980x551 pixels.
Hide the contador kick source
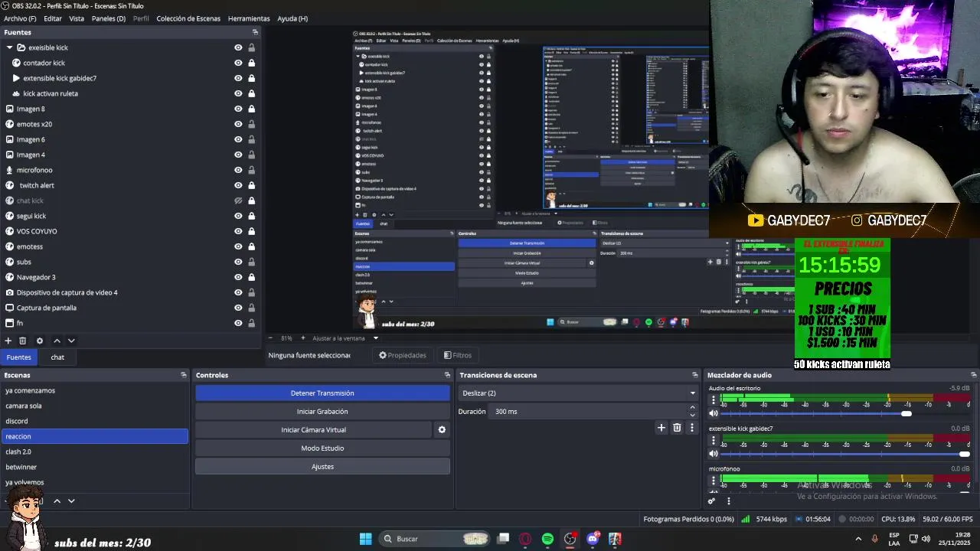pyautogui.click(x=238, y=63)
